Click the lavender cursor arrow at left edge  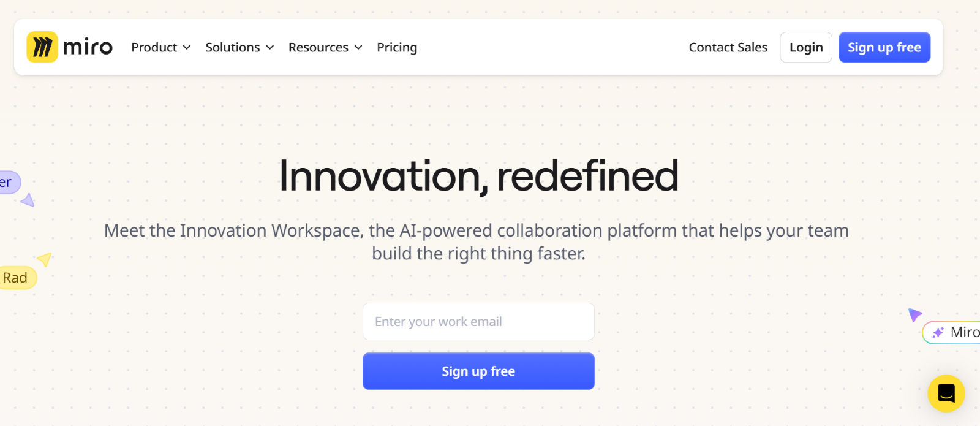tap(28, 200)
